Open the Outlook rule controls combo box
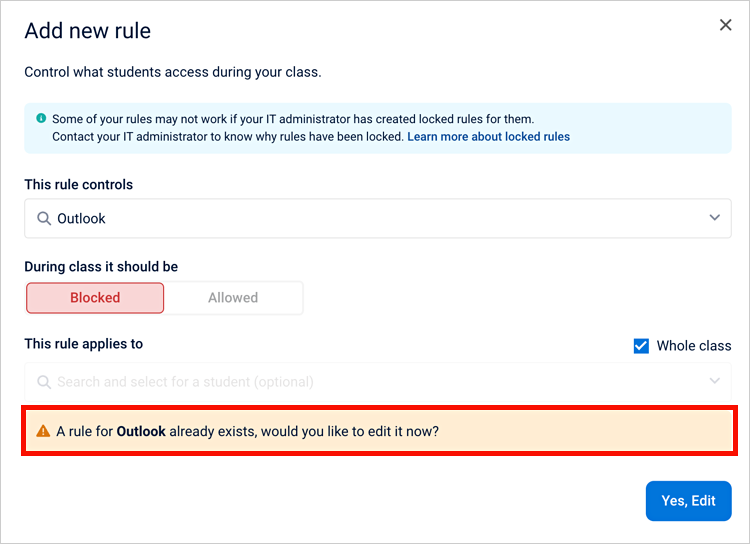 (378, 218)
